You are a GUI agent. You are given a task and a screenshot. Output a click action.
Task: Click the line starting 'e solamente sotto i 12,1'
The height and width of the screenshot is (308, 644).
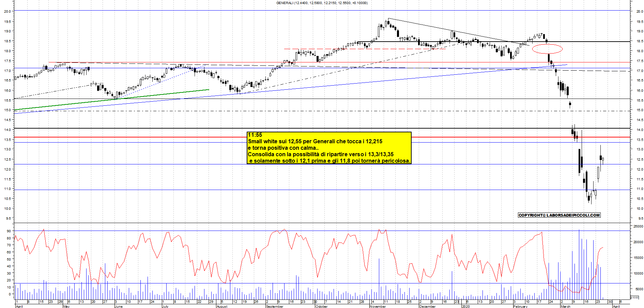pos(330,161)
